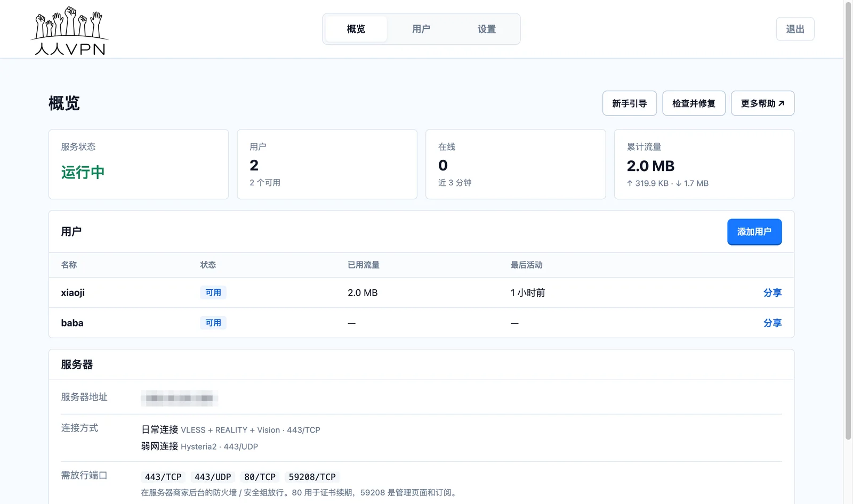This screenshot has width=853, height=504.
Task: Click xiaoji's 2.0 MB used traffic
Action: 363,292
